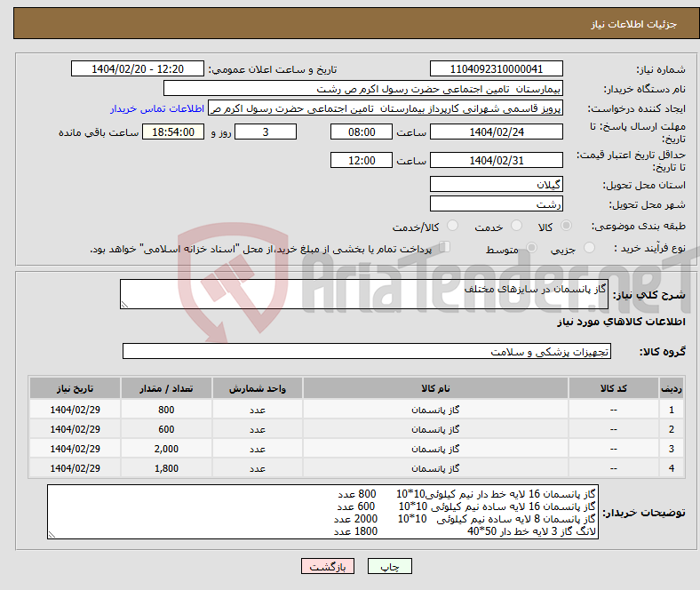Click the delivery city field رشت
Screen dimensions: 700x590
click(x=496, y=203)
